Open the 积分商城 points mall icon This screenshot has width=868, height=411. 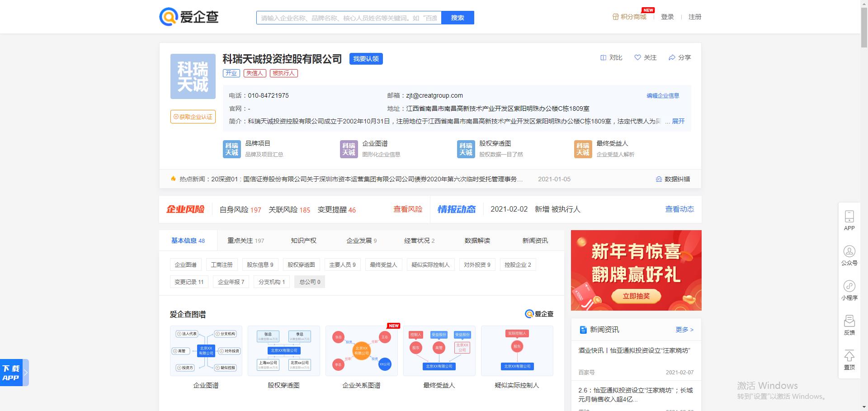pyautogui.click(x=615, y=17)
